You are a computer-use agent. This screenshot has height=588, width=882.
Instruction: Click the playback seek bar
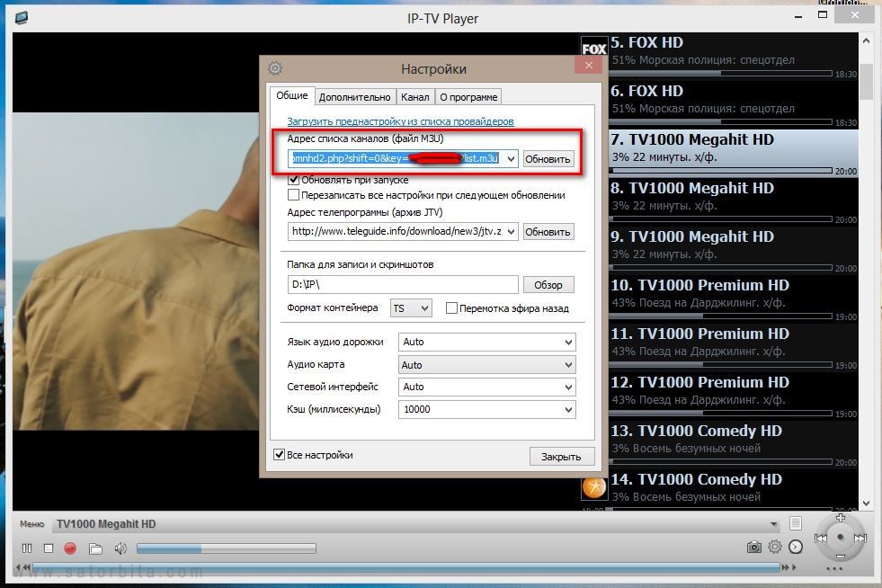tap(406, 567)
